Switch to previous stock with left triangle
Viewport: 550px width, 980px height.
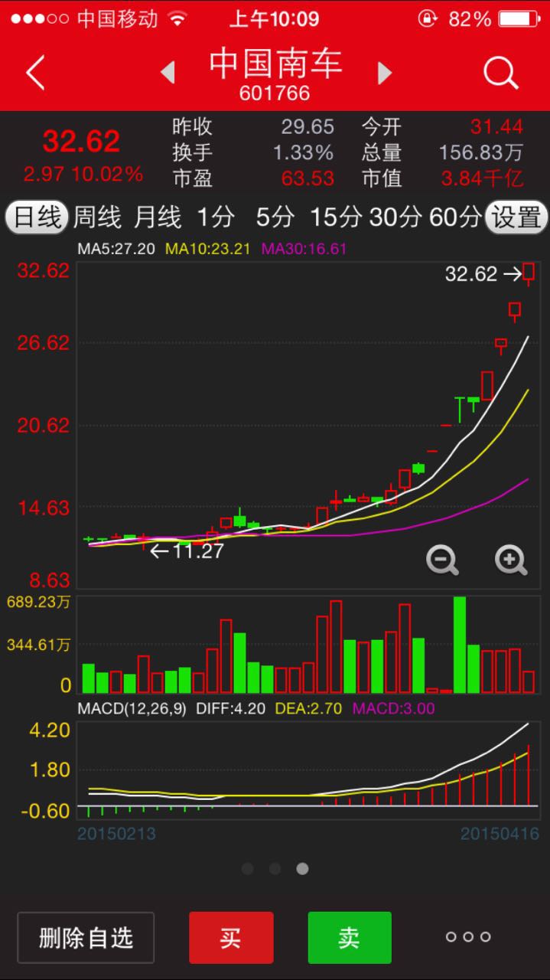(x=168, y=73)
